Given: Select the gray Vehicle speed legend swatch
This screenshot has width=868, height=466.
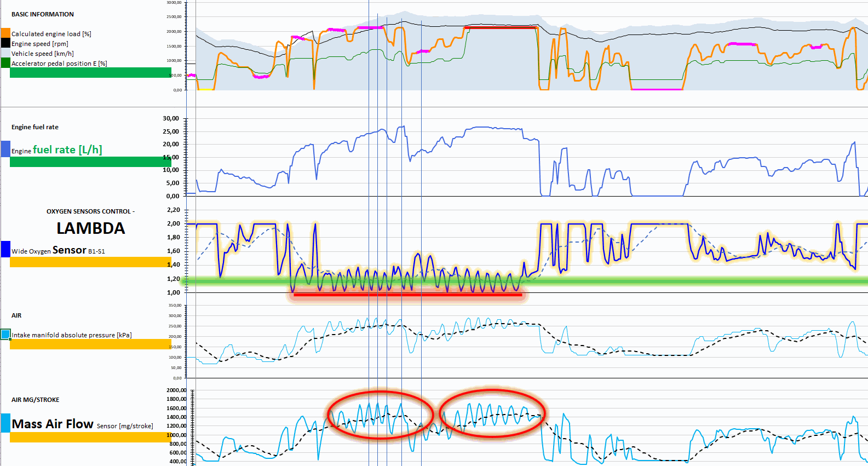Looking at the screenshot, I should point(5,53).
